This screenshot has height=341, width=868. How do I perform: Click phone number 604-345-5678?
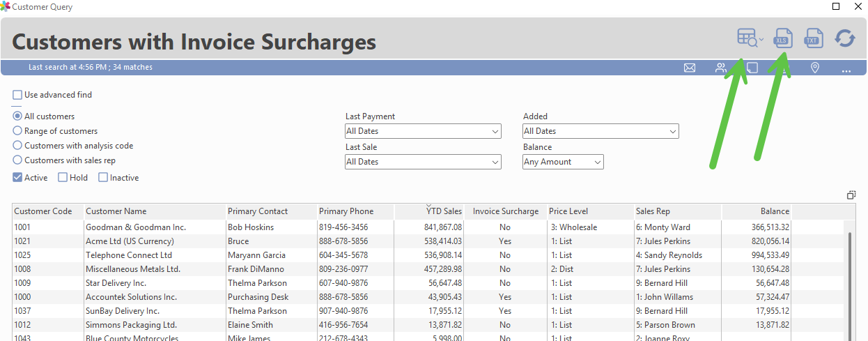pos(343,255)
